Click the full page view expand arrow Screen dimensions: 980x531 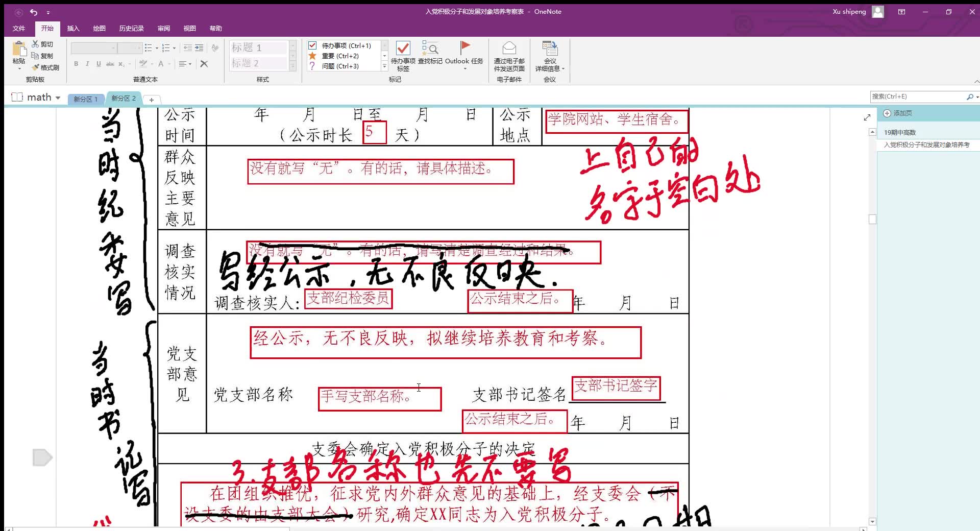point(867,117)
